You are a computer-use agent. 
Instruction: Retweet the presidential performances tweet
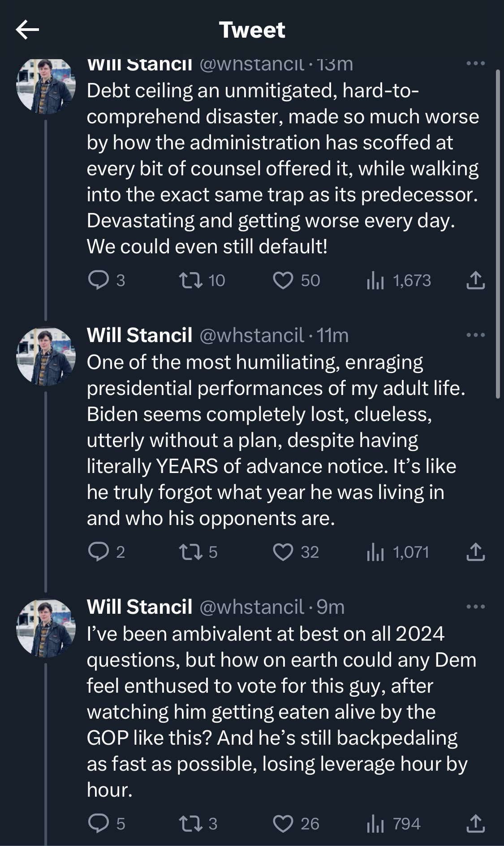(x=190, y=552)
